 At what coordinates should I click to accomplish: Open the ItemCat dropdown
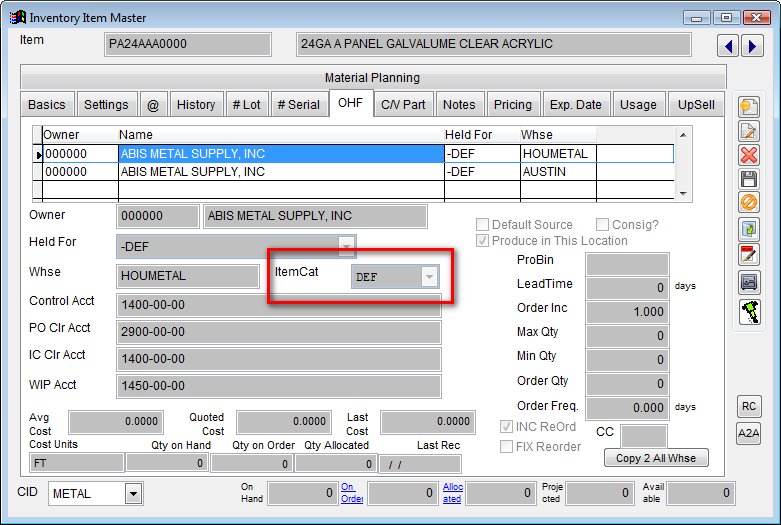(x=429, y=277)
